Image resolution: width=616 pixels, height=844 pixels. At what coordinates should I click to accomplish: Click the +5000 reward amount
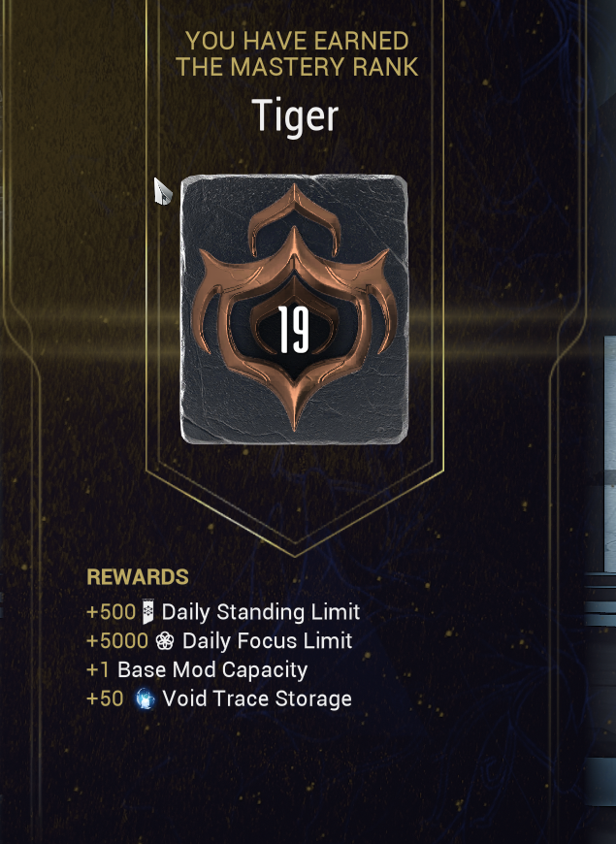pos(117,641)
